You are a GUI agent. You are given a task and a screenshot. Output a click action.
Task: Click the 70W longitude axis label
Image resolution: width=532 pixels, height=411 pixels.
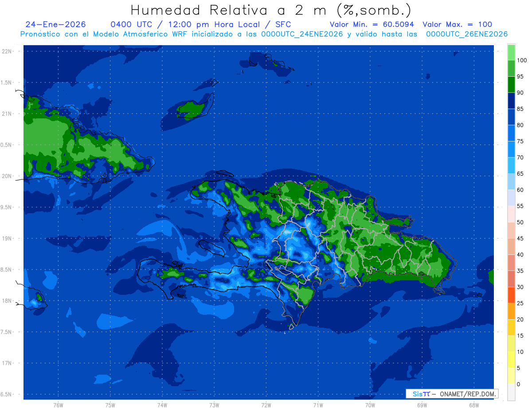pos(370,405)
